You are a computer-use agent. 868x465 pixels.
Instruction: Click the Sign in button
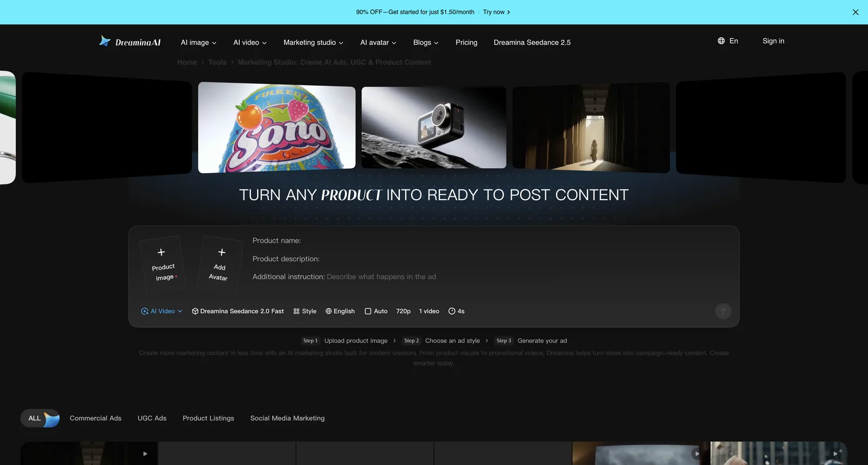(773, 41)
